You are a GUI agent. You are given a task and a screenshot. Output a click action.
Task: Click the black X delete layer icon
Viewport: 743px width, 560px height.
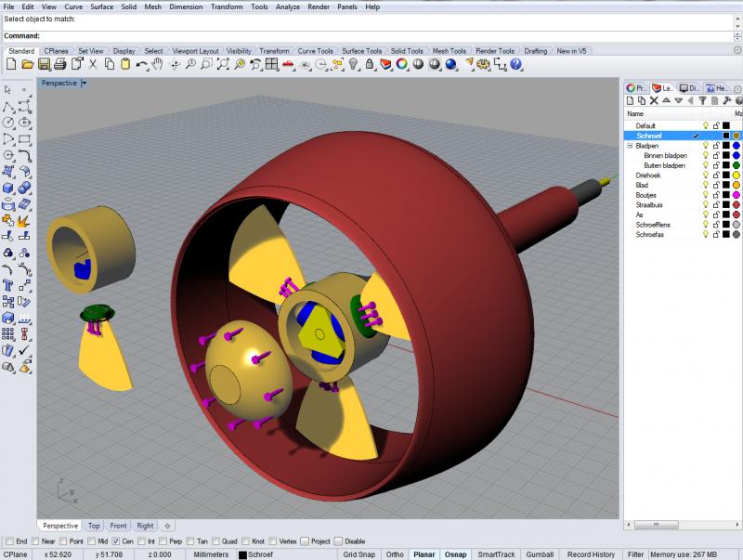click(x=654, y=100)
